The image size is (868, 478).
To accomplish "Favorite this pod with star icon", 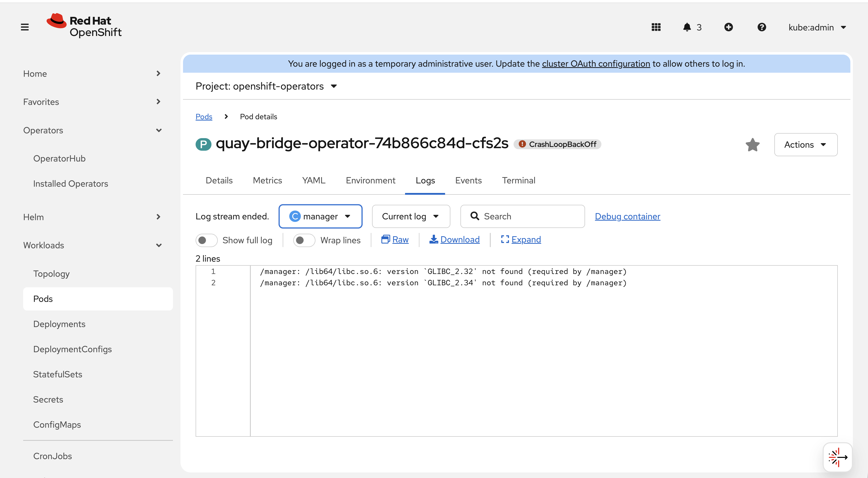I will pos(752,145).
